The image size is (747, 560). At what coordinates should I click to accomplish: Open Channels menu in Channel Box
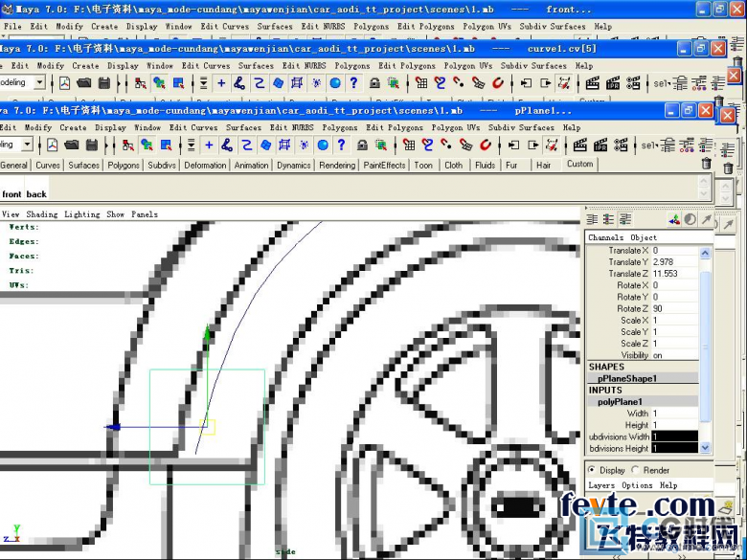tap(606, 237)
